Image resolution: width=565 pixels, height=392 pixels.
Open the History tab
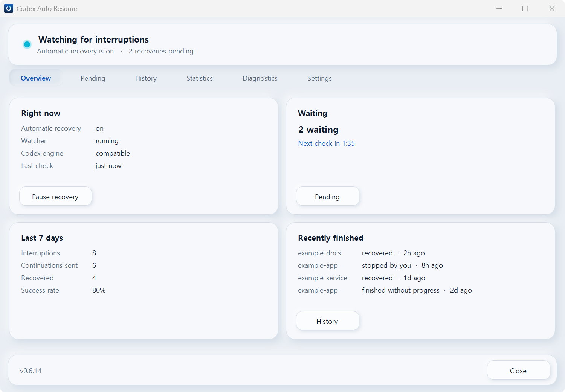(146, 78)
